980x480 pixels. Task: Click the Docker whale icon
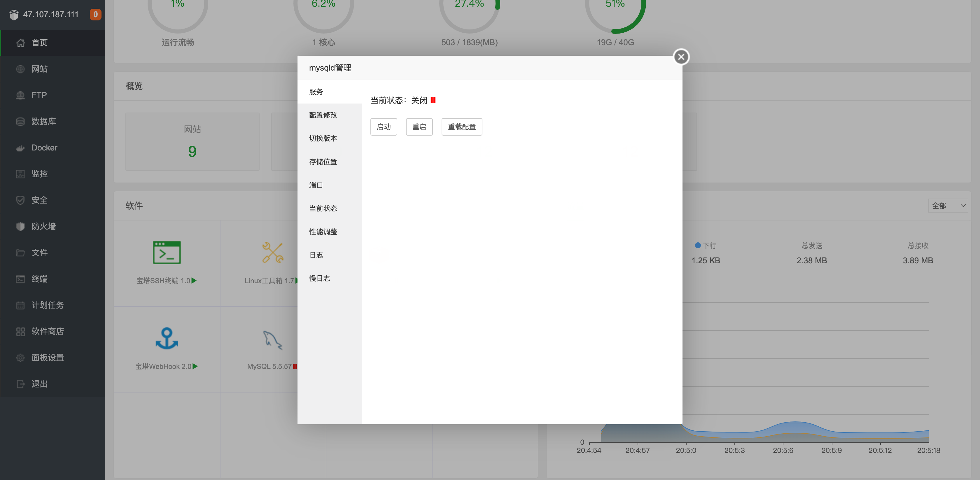[x=20, y=148]
